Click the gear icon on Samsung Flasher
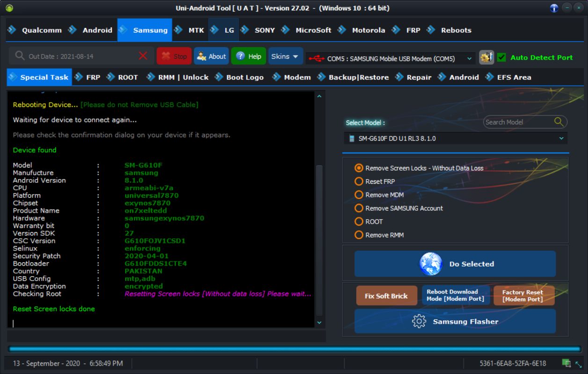Viewport: 588px width, 374px height. tap(419, 321)
